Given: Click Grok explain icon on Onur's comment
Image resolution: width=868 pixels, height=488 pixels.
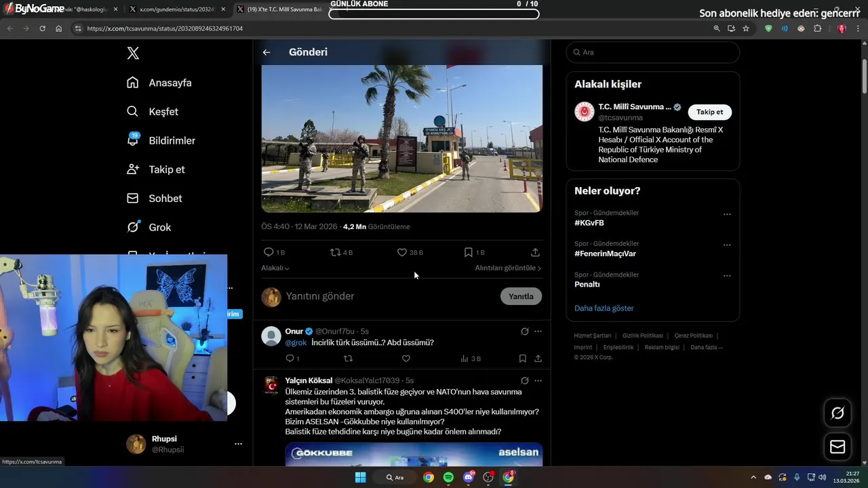Looking at the screenshot, I should tap(524, 331).
